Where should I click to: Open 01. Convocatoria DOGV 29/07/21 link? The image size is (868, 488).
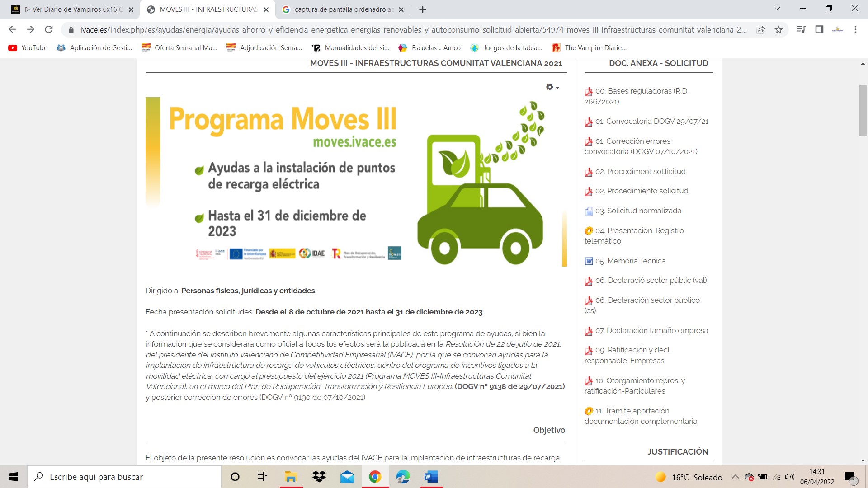[646, 122]
